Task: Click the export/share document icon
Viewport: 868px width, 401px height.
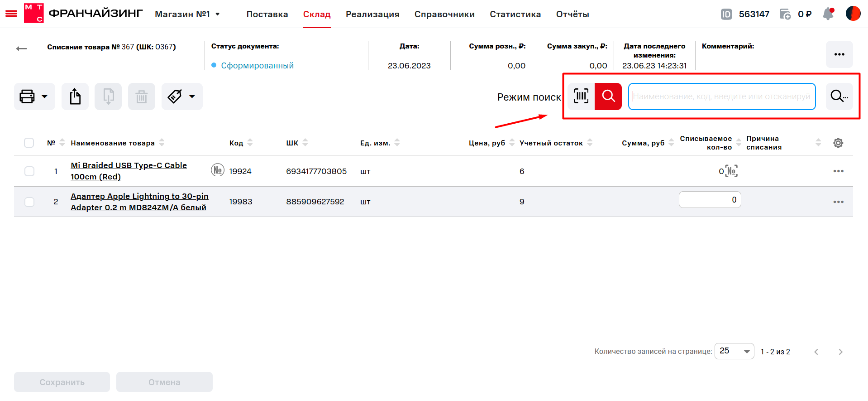Action: pos(75,97)
